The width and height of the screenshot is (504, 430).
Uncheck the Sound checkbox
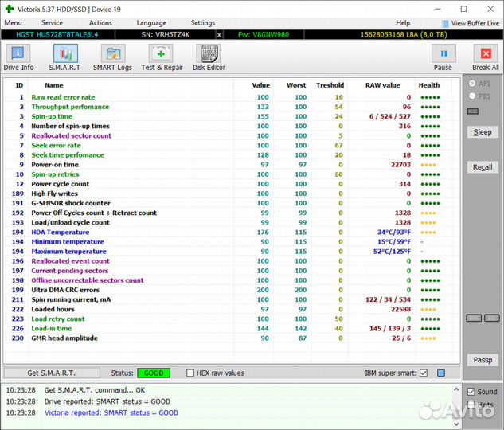471,392
